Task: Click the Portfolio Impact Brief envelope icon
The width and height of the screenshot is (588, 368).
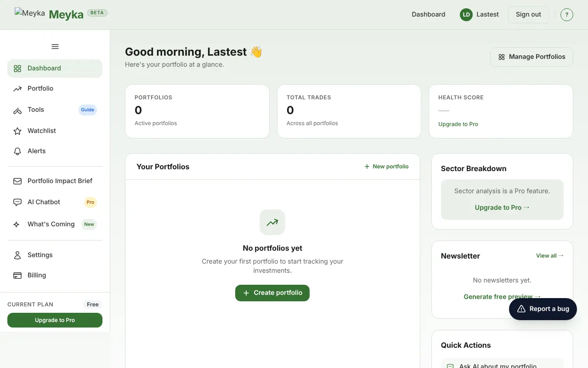Action: pos(17,181)
